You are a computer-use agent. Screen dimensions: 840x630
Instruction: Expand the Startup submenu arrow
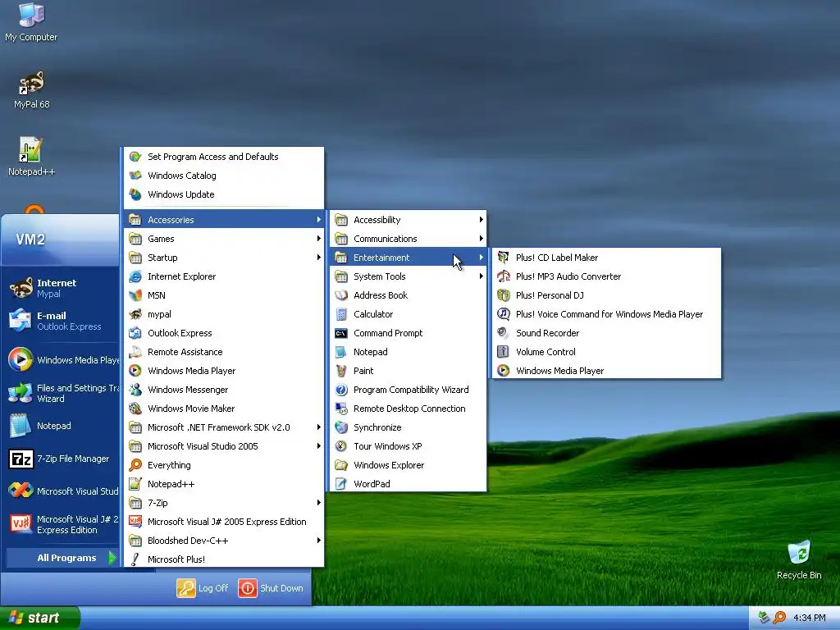(319, 258)
